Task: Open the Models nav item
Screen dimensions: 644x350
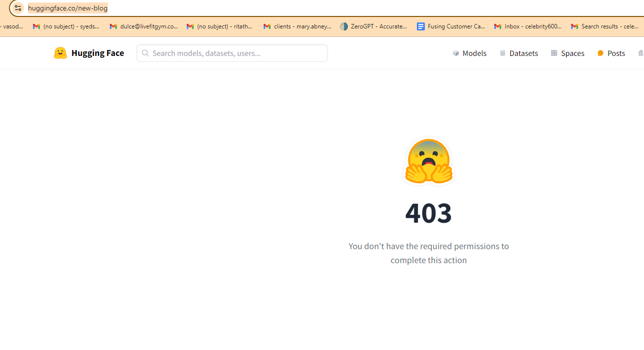Action: pyautogui.click(x=470, y=53)
